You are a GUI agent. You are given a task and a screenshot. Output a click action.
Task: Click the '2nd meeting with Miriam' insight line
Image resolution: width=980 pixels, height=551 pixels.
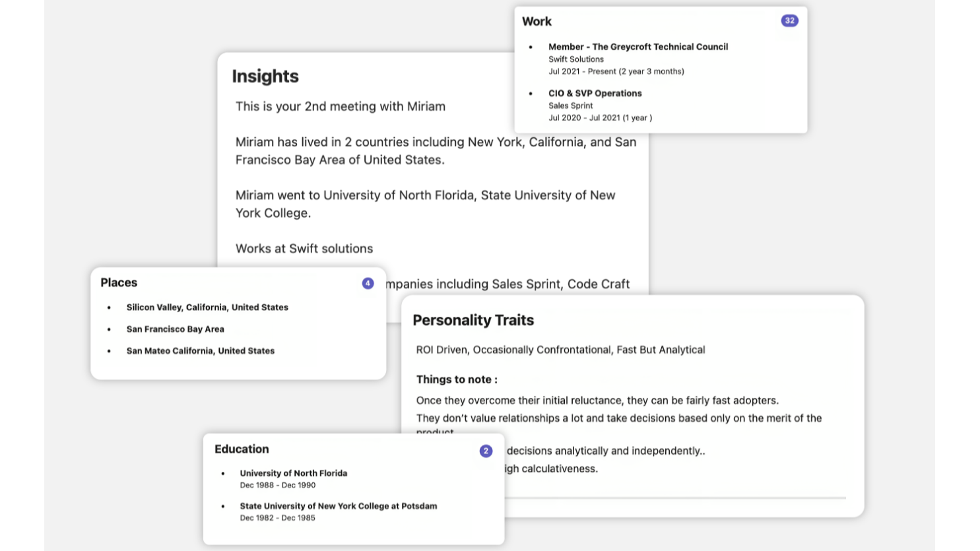click(x=341, y=106)
